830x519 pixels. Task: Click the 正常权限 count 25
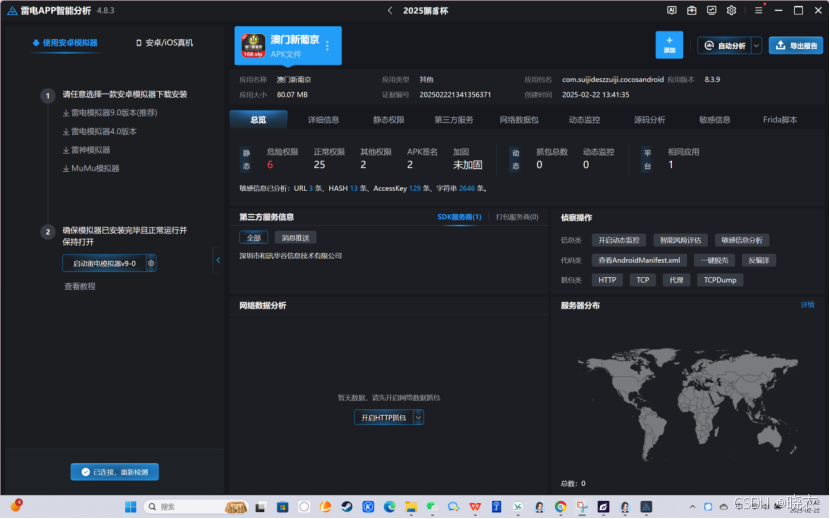click(319, 165)
